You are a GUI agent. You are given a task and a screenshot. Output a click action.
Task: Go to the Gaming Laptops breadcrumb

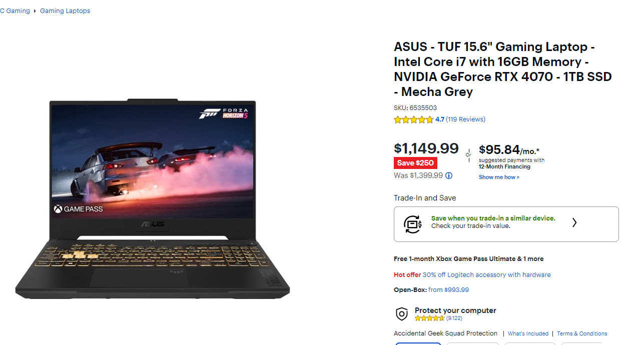pos(65,11)
